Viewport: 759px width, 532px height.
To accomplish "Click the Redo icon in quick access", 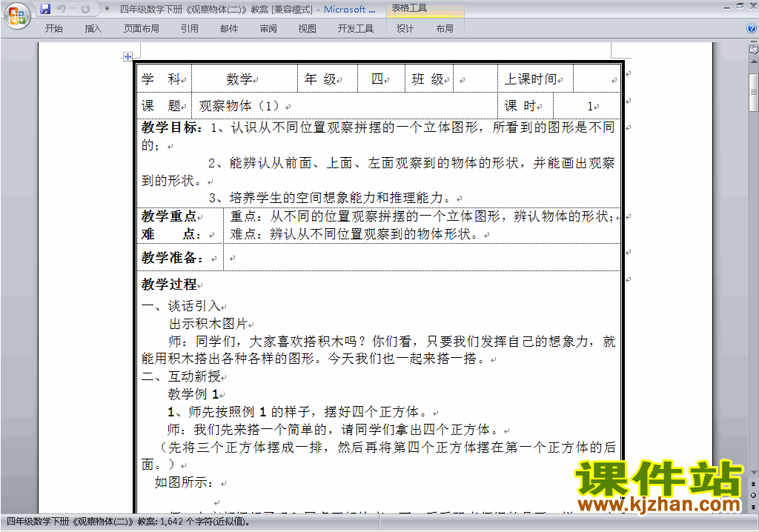I will click(86, 9).
